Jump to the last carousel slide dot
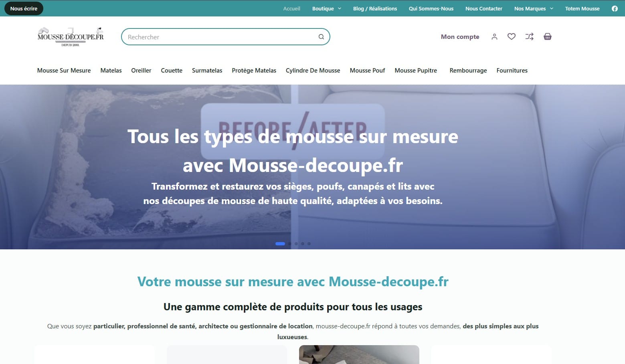This screenshot has height=364, width=625. (309, 244)
